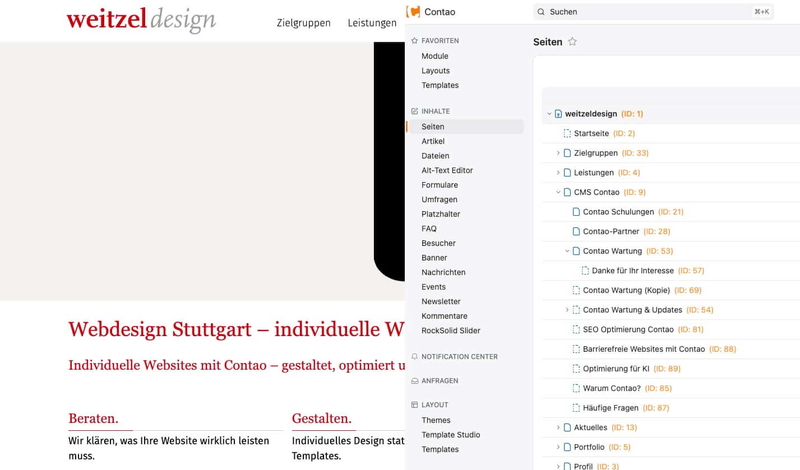Open Dateien in the sidebar
This screenshot has height=470, width=800.
[435, 156]
